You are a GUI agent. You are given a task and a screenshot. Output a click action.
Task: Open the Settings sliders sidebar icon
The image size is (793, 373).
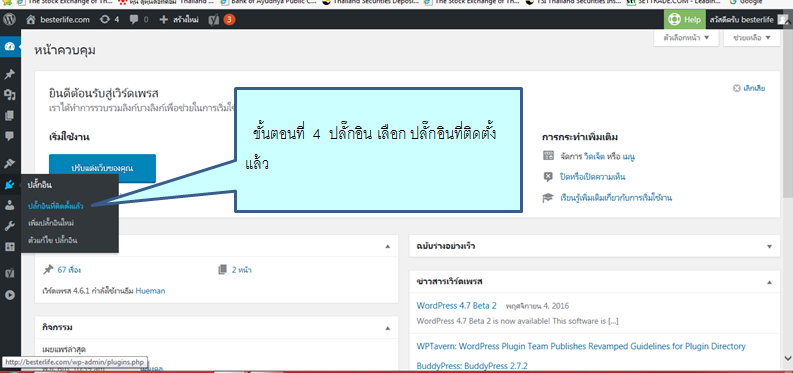tap(10, 246)
